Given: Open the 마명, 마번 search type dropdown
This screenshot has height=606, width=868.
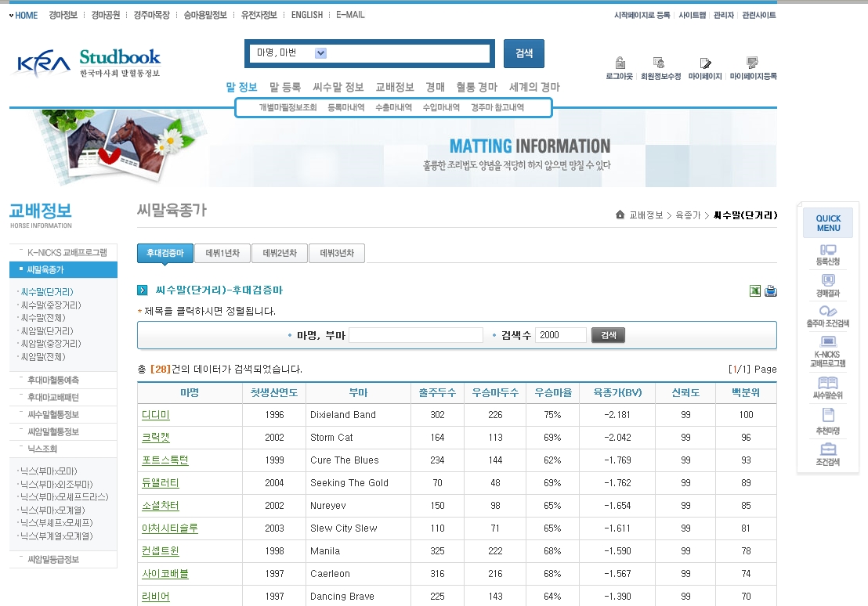Looking at the screenshot, I should [320, 53].
